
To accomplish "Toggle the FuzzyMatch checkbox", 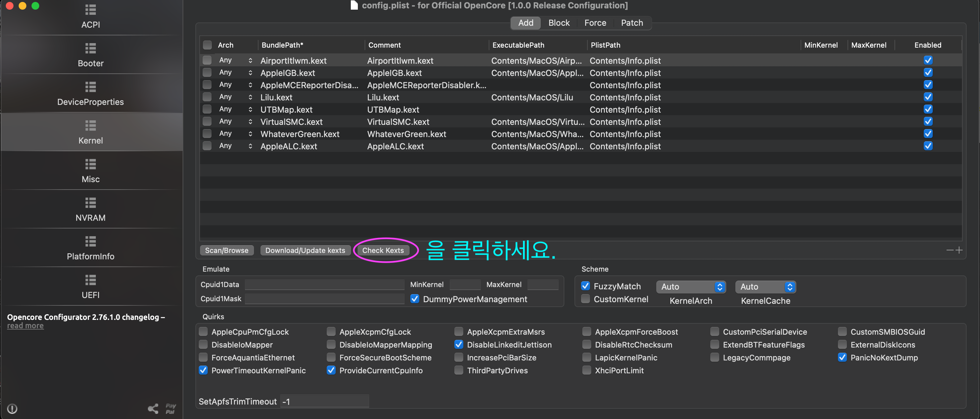I will tap(585, 286).
